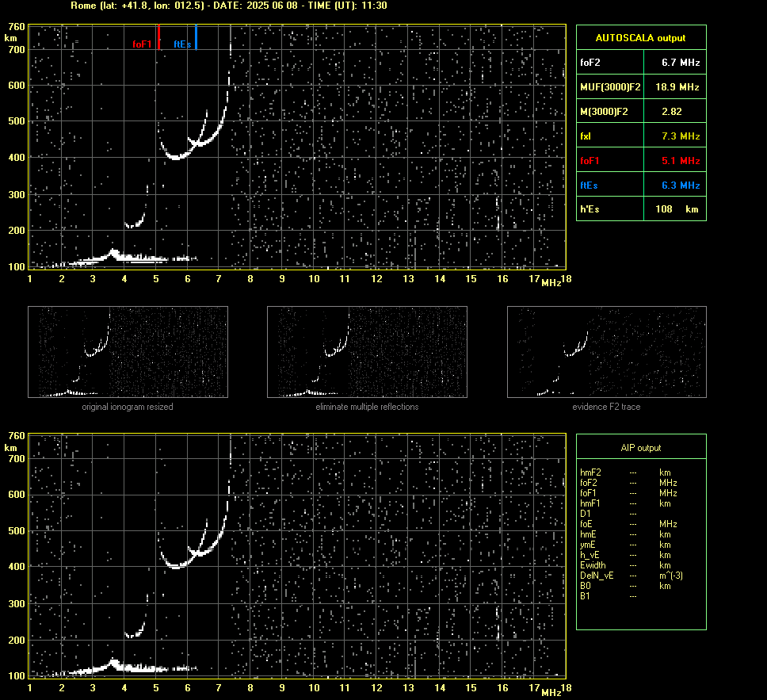Click the MUF(3000)F2 label
Screen dimensions: 767x700
pos(610,87)
